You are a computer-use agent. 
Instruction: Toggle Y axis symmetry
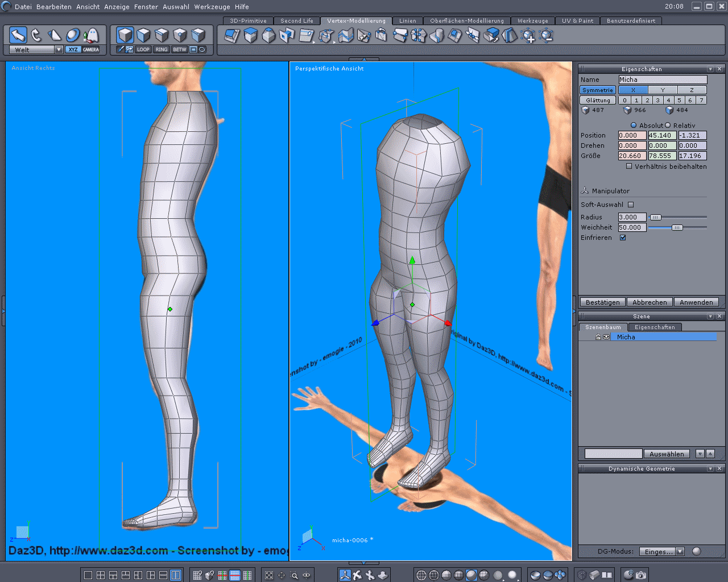tap(663, 90)
